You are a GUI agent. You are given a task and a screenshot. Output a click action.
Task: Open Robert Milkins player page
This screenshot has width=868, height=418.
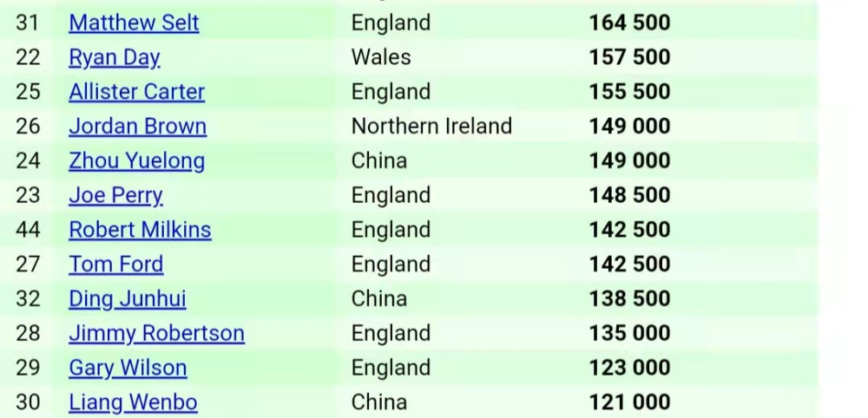click(x=140, y=230)
